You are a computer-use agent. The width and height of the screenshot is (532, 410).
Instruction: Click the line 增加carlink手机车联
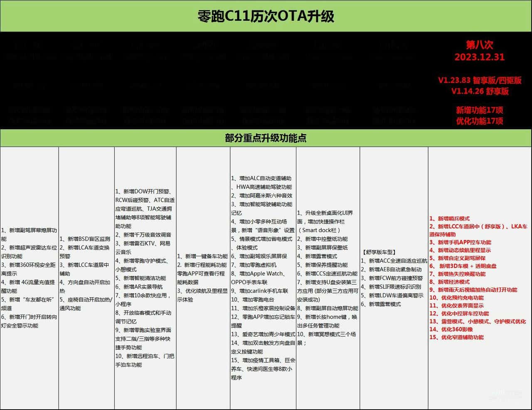(260, 291)
